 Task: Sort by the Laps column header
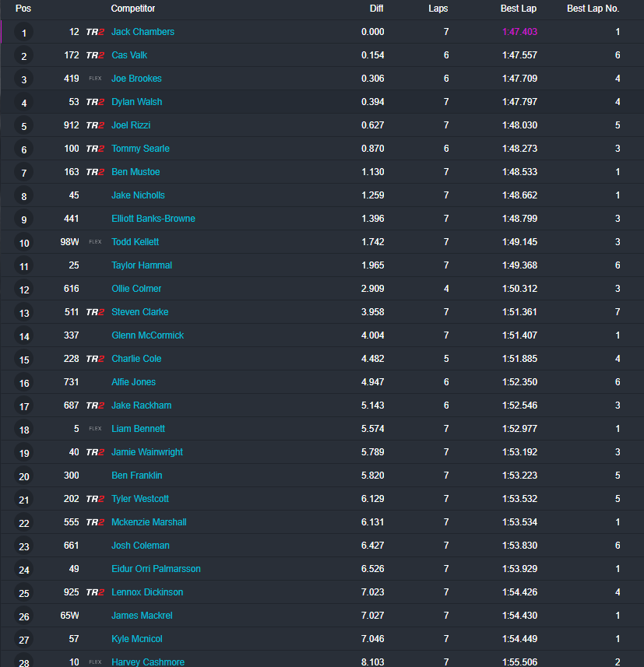[x=438, y=9]
